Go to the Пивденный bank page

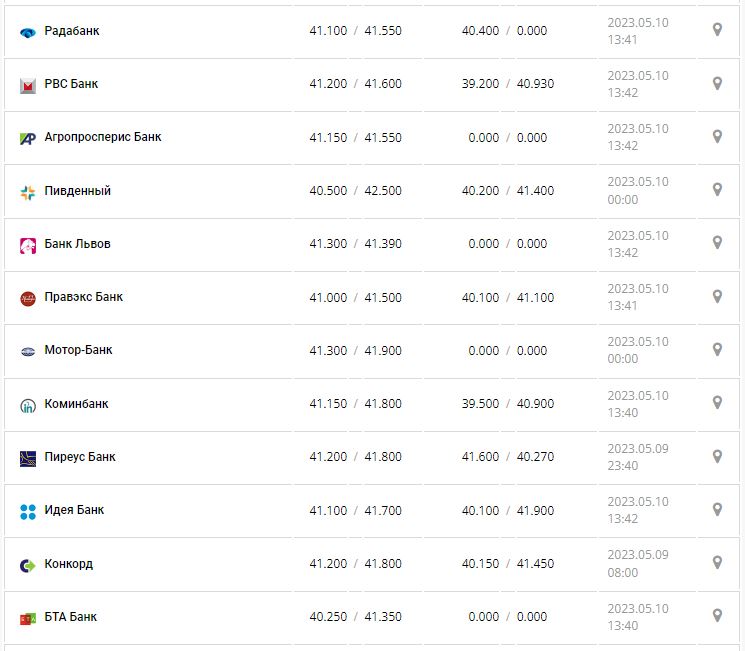[x=78, y=191]
